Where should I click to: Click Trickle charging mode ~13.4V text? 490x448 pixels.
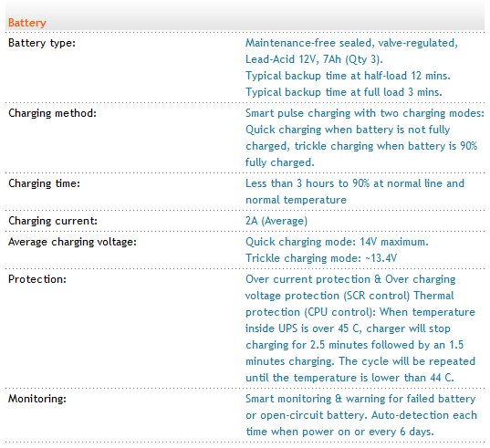(x=321, y=258)
